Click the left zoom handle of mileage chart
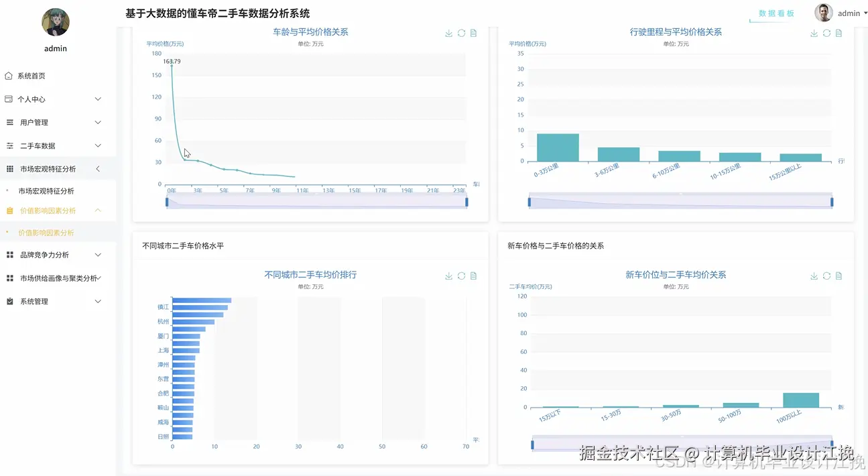Image resolution: width=868 pixels, height=476 pixels. click(530, 202)
